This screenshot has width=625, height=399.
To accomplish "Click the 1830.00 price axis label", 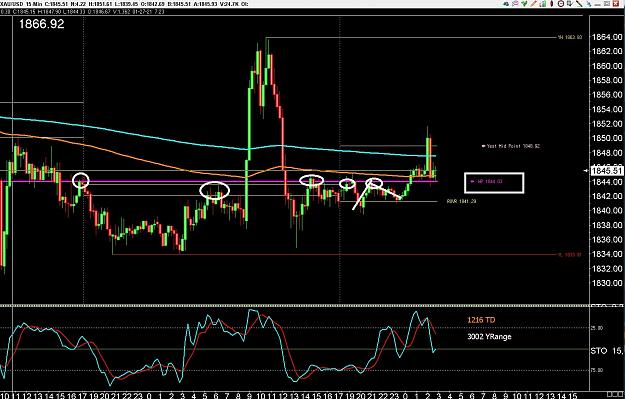I will pyautogui.click(x=607, y=283).
